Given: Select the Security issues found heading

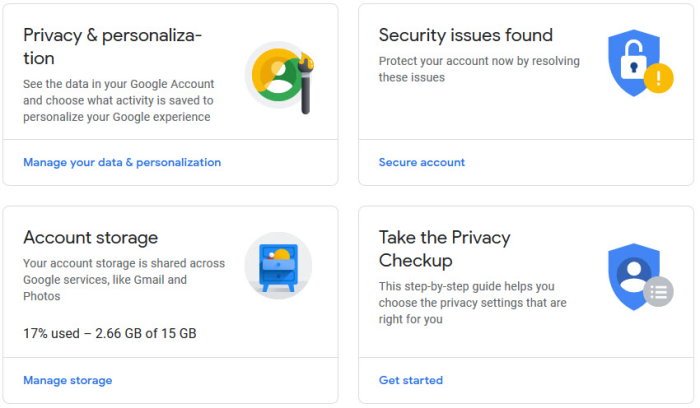Looking at the screenshot, I should [466, 36].
